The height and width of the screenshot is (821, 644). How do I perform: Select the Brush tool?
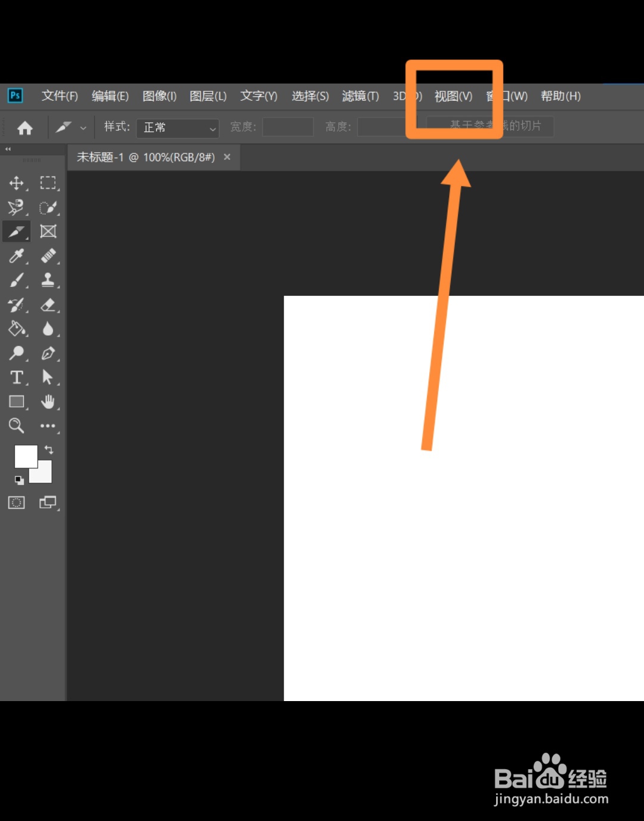17,280
